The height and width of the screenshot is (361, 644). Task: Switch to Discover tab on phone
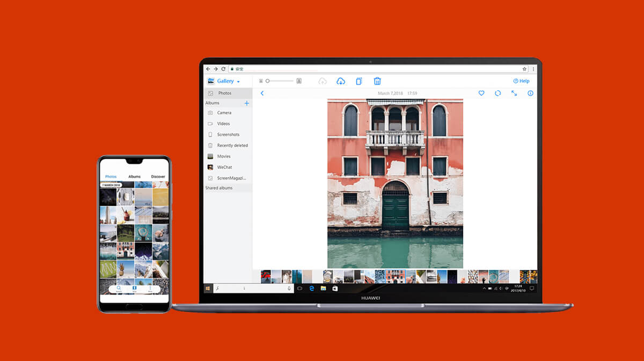[x=158, y=177]
